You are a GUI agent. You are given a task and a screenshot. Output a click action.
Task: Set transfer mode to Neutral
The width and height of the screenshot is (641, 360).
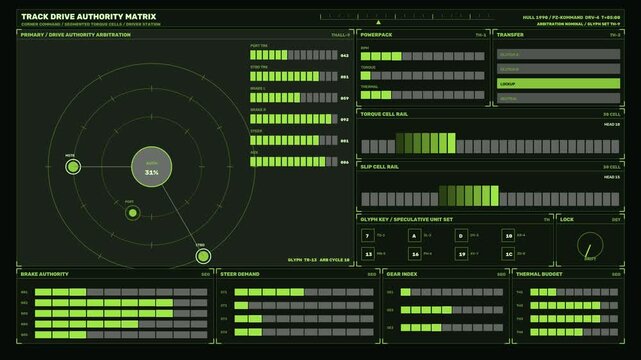click(558, 98)
